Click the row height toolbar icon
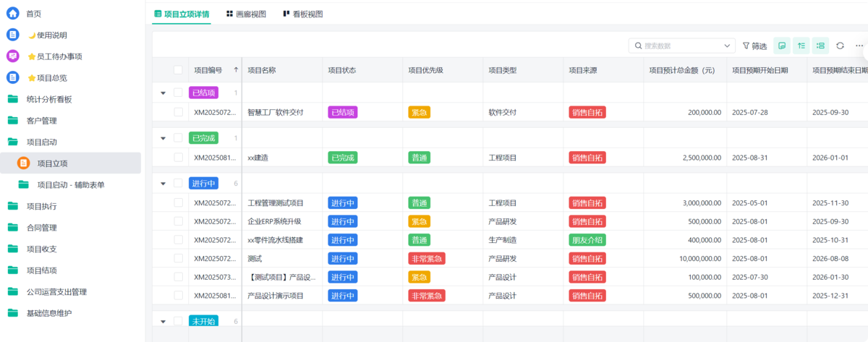This screenshot has width=868, height=342. click(x=801, y=46)
